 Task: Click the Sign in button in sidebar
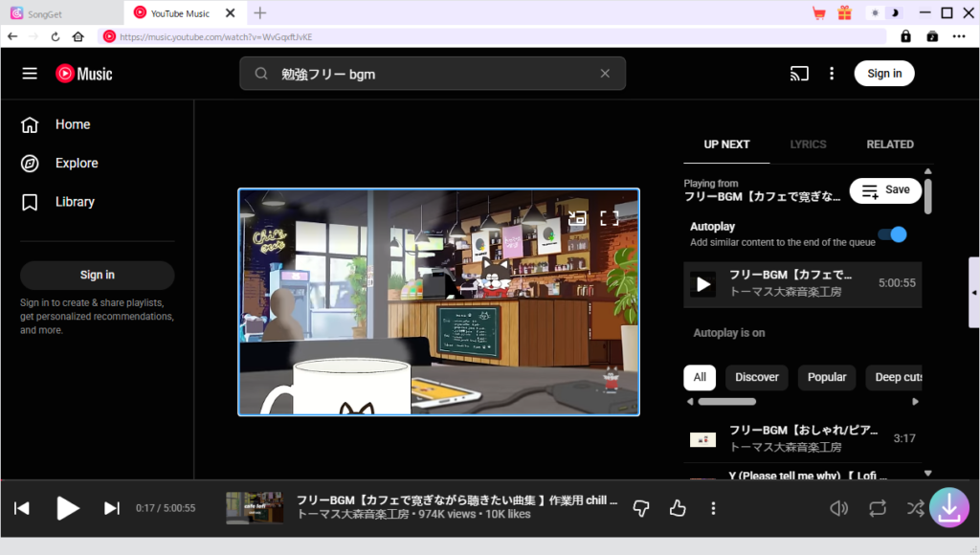coord(97,275)
